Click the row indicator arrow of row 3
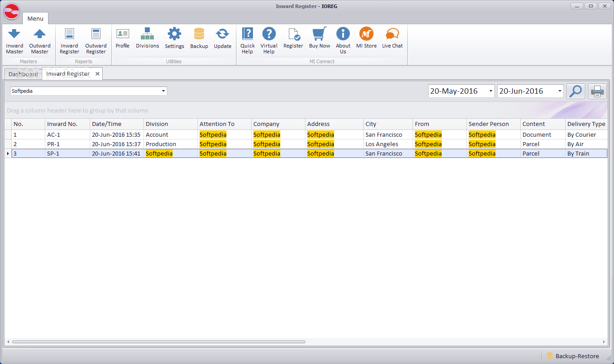 (8, 154)
